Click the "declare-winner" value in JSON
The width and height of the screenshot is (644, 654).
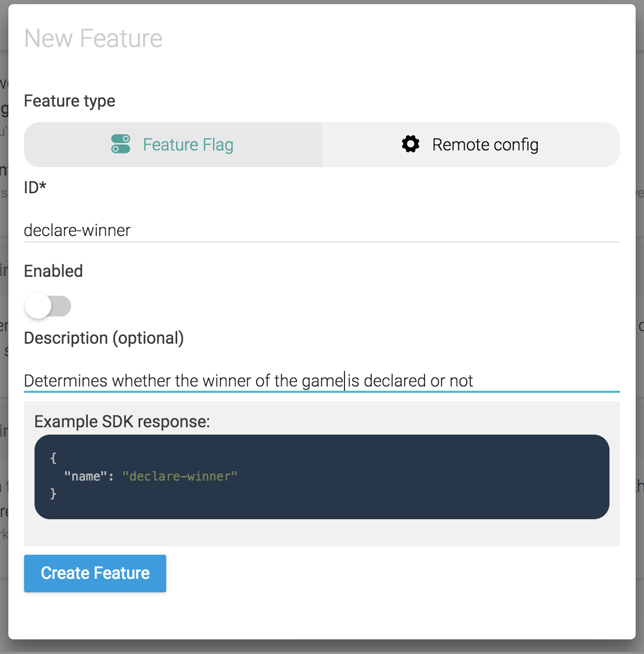(x=180, y=476)
